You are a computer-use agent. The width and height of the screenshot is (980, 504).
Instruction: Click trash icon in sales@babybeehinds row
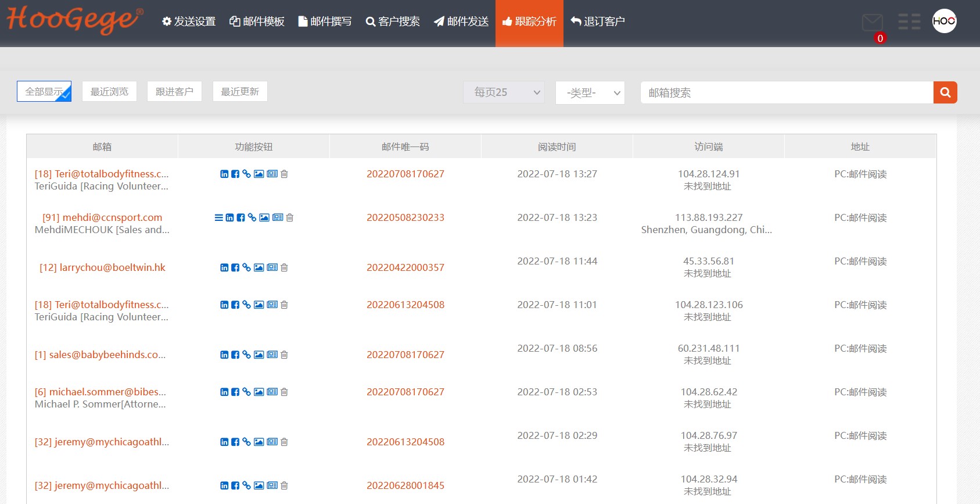pyautogui.click(x=284, y=355)
